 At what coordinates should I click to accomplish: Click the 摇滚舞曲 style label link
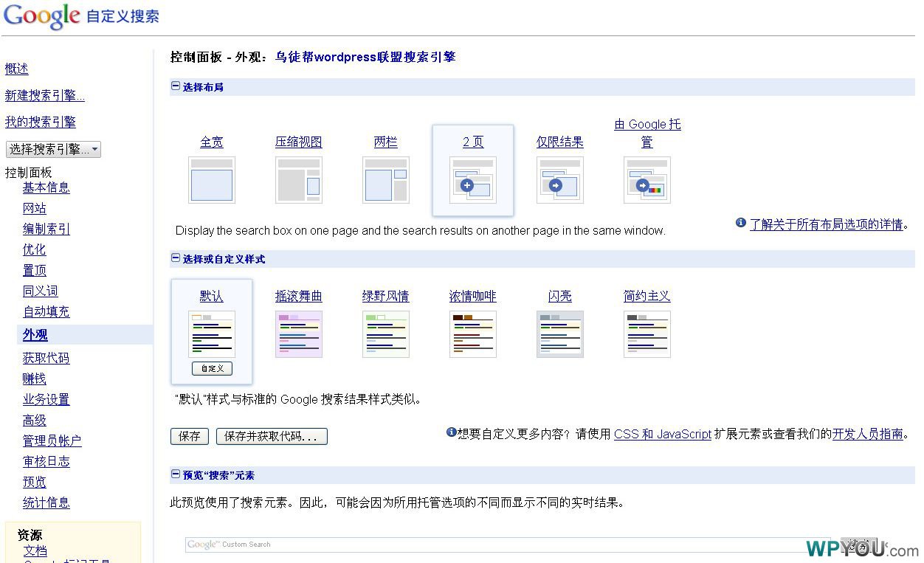(x=299, y=296)
